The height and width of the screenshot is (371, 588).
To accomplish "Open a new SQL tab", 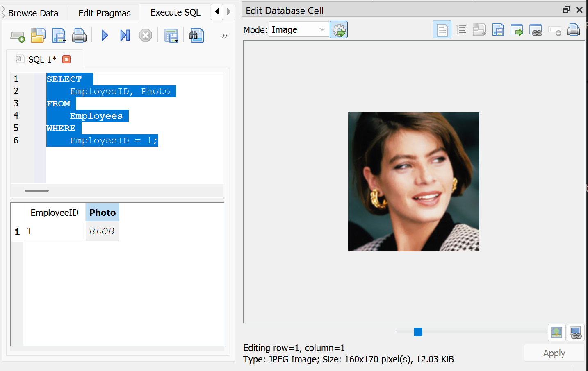I will pos(17,36).
